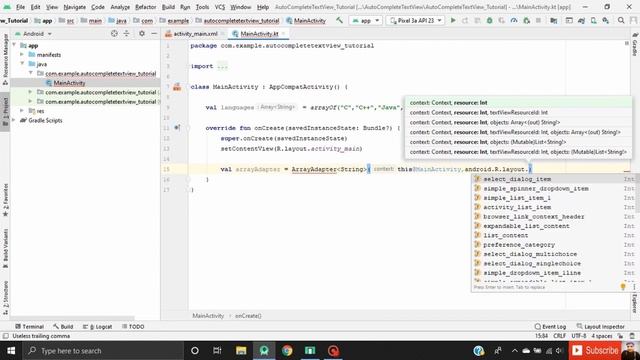Open the Android project view dropdown
Viewport: 640px width, 360px height.
(x=33, y=34)
